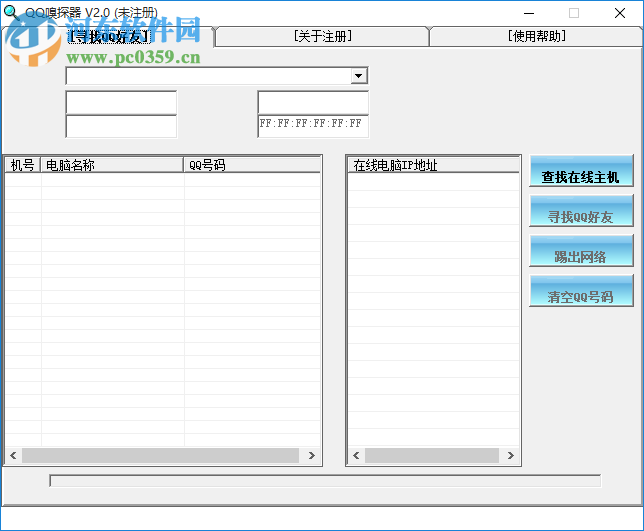Sort by 机号 column header
Screen dimensions: 644x531
23,165
